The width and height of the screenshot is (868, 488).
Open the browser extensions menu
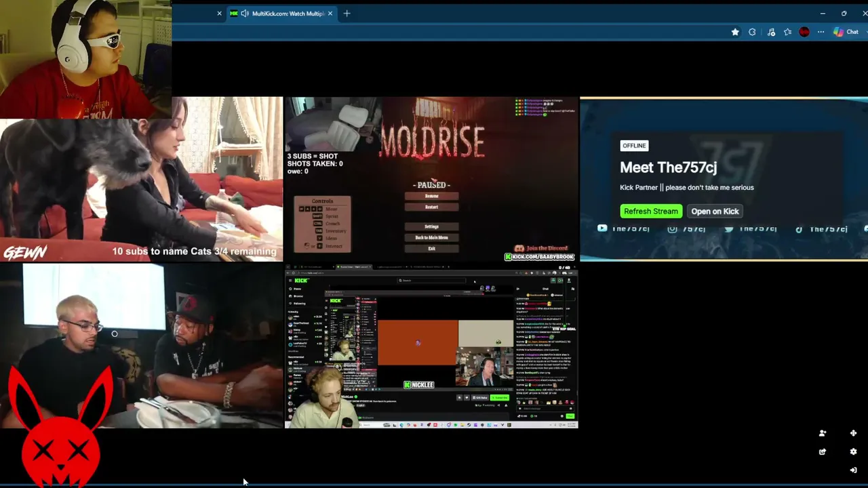coord(752,32)
